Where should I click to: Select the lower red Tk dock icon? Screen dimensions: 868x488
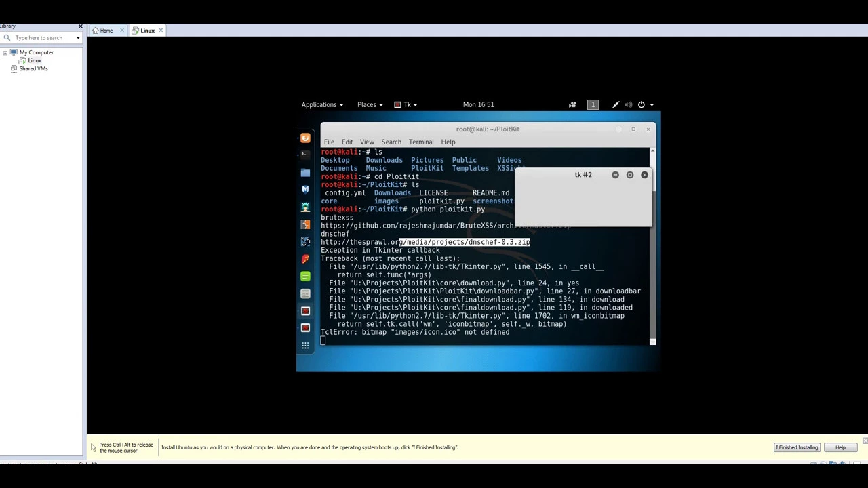point(305,328)
